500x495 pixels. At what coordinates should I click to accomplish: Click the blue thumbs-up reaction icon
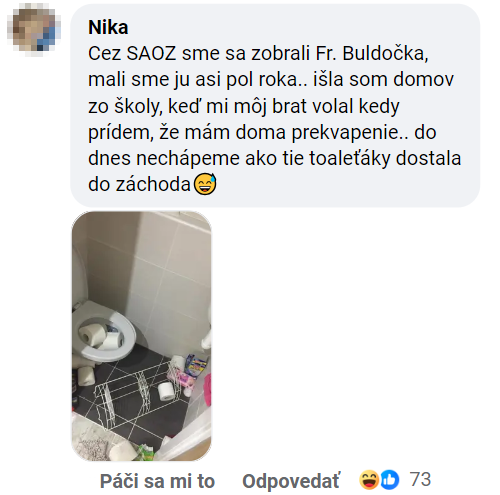pyautogui.click(x=389, y=480)
